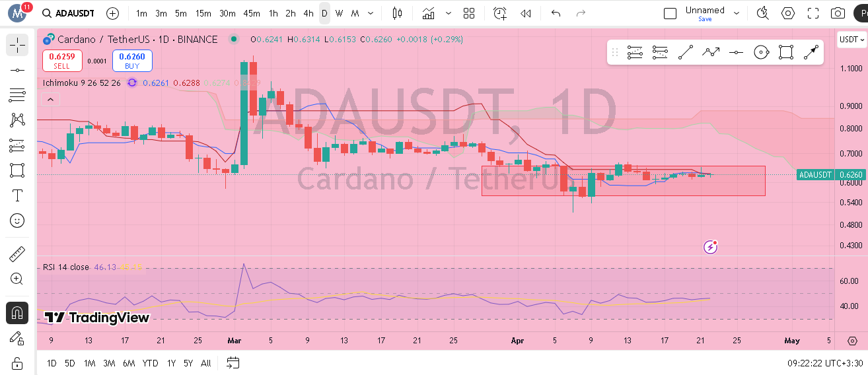Set the date range to 3M

click(x=109, y=362)
